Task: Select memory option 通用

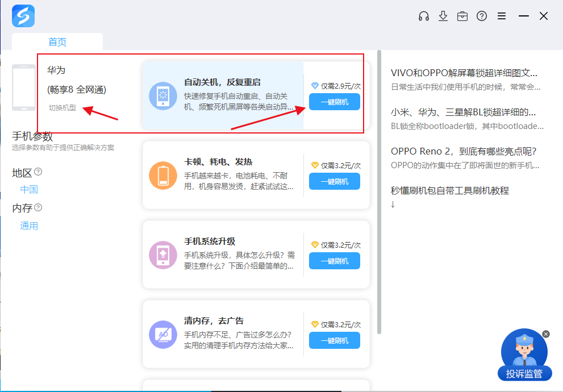Action: [29, 226]
